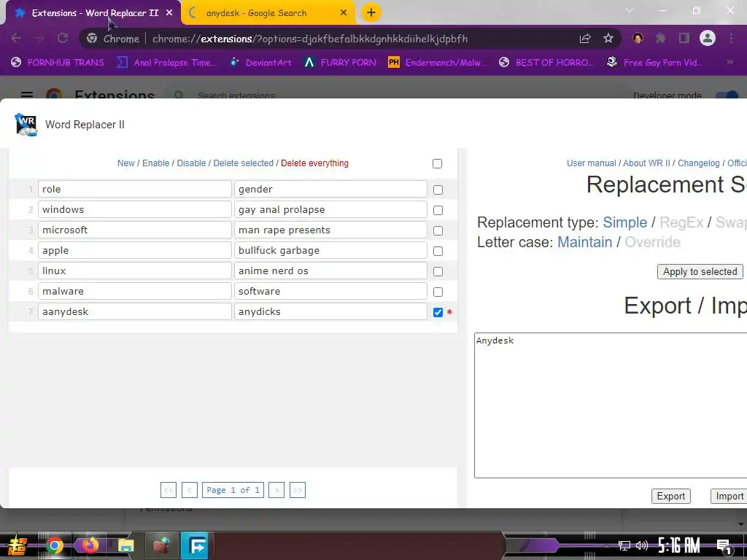Open new tab with plus button
Screen dimensions: 747x560
pyautogui.click(x=371, y=12)
